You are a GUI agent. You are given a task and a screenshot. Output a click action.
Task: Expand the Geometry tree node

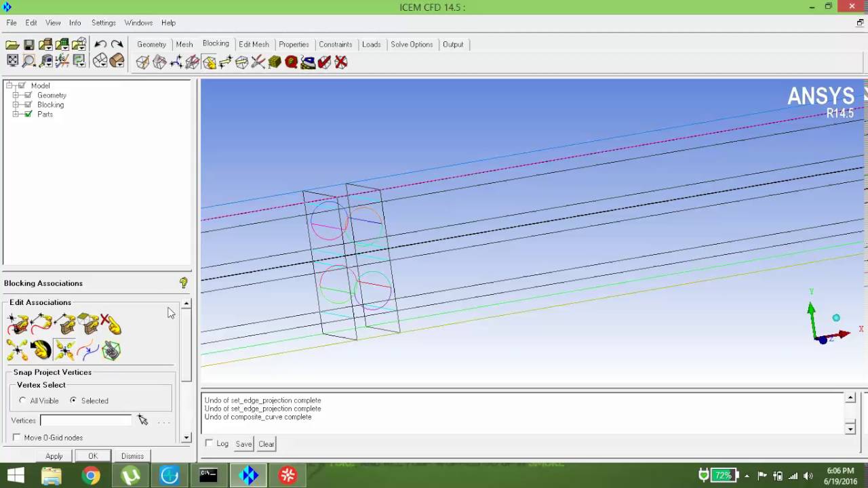click(x=16, y=95)
